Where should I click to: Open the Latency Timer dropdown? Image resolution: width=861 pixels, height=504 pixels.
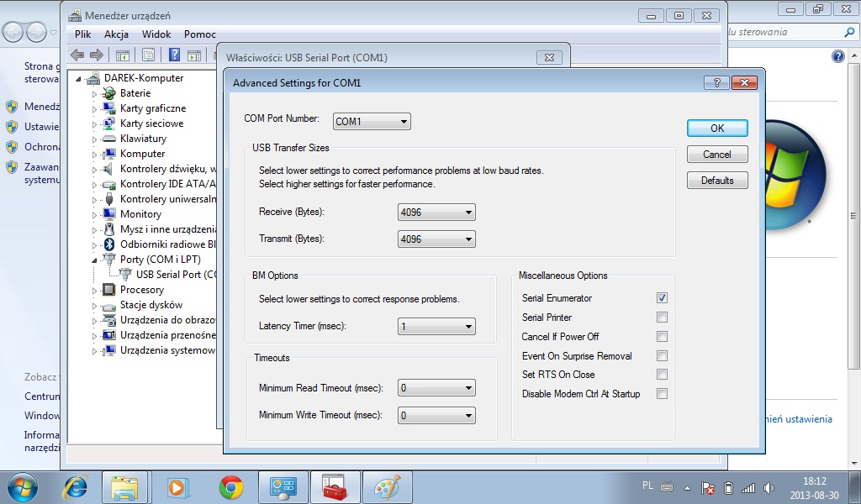tap(436, 326)
